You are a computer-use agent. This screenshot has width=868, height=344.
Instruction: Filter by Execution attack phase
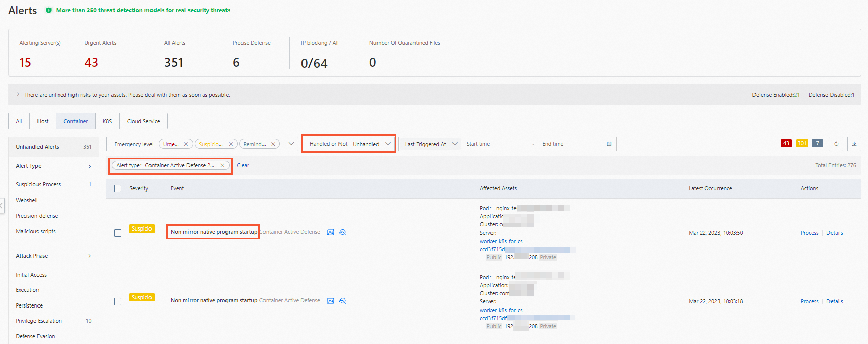[x=27, y=290]
